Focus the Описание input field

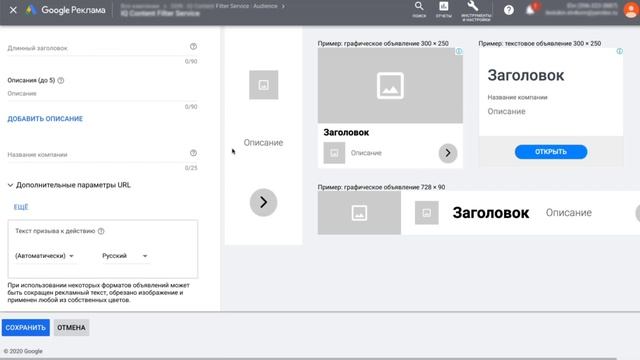coord(102,94)
